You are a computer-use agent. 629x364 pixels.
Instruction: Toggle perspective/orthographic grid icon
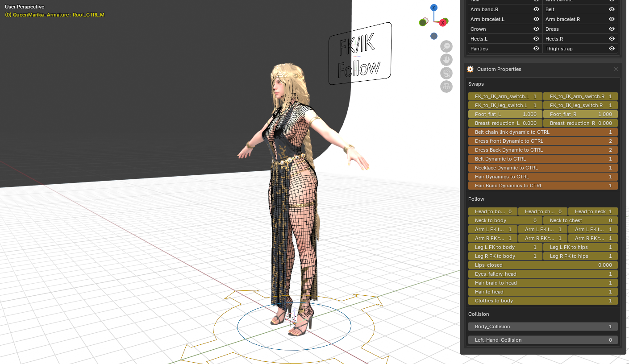point(446,87)
